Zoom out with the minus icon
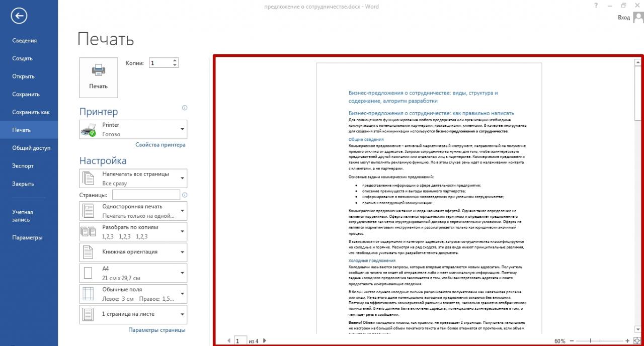Image resolution: width=644 pixels, height=346 pixels. coord(572,341)
